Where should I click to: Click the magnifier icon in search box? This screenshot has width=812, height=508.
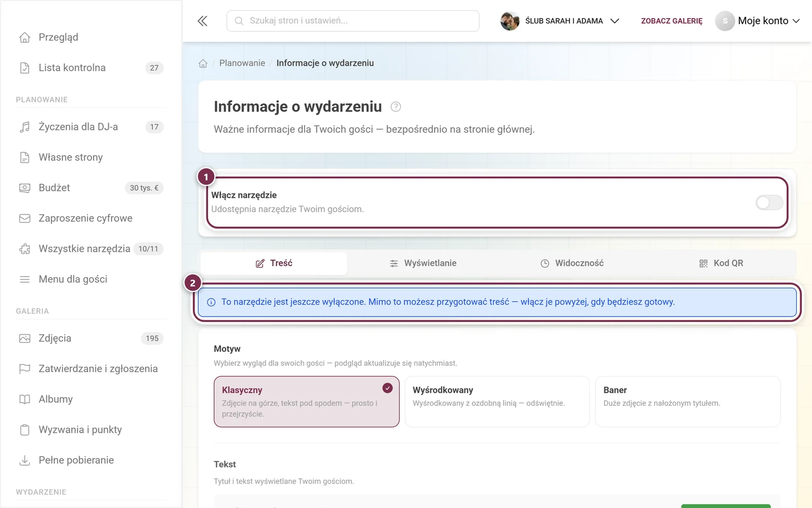coord(239,21)
